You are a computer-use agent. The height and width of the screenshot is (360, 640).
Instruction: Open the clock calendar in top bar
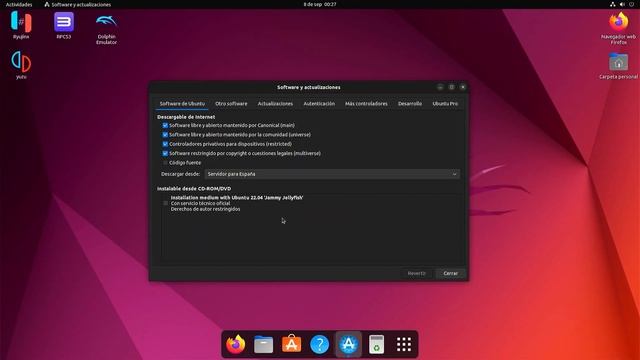click(320, 4)
